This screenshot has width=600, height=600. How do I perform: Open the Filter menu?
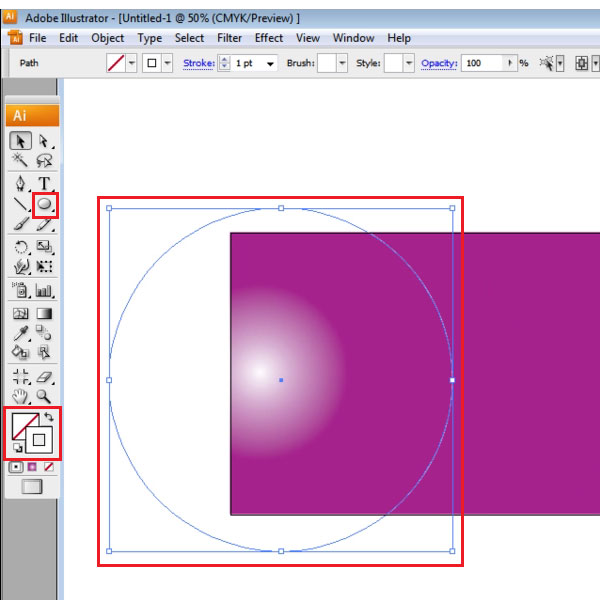(229, 38)
